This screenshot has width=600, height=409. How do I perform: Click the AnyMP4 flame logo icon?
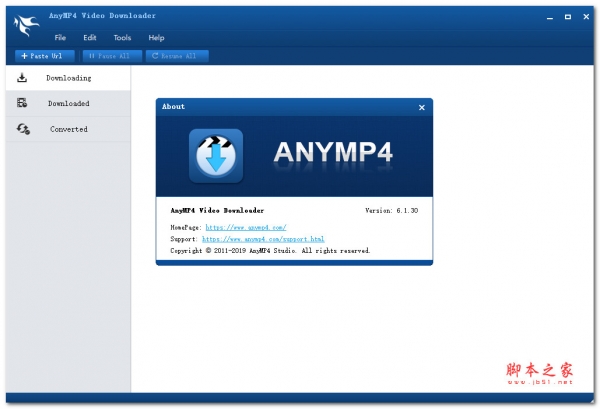26,25
